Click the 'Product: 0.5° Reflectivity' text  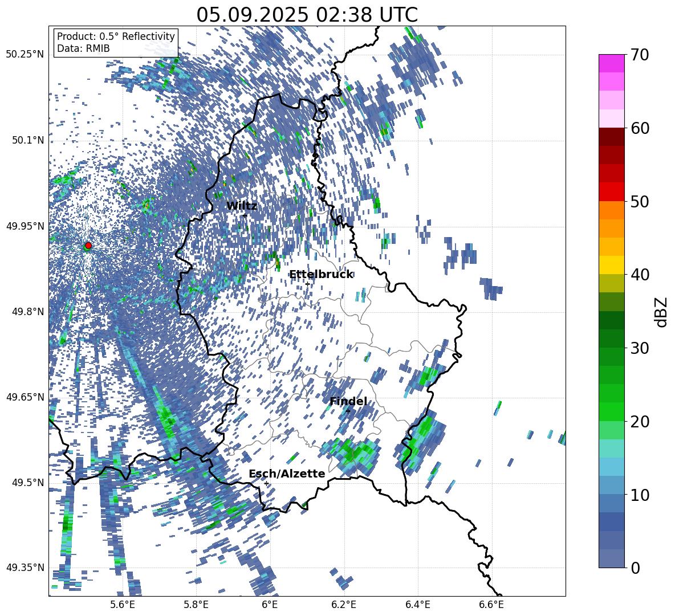[116, 36]
